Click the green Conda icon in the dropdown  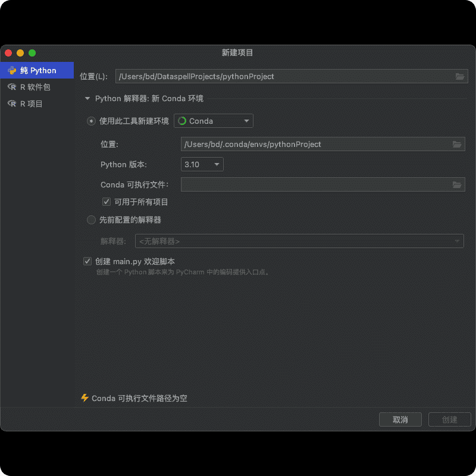(182, 121)
